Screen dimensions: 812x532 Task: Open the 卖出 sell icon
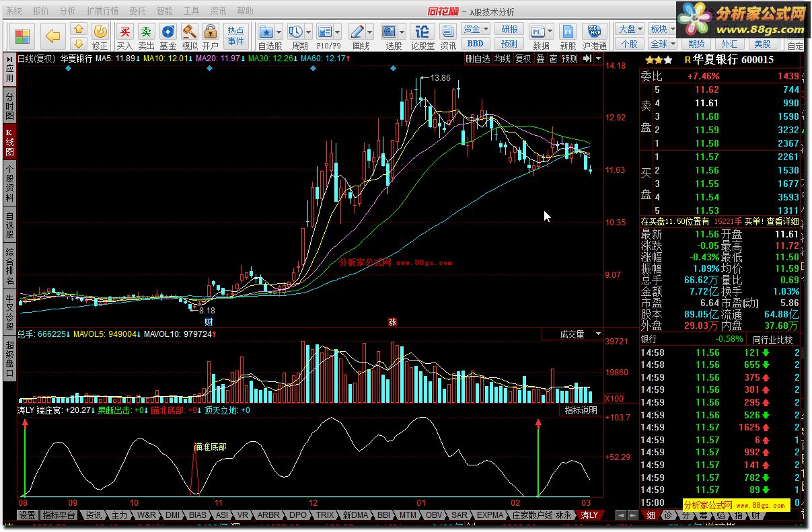146,31
